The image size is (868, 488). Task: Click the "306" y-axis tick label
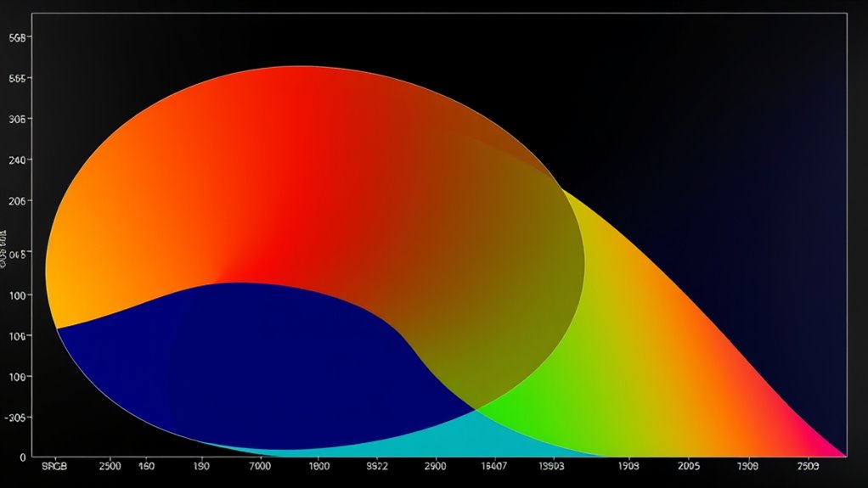pos(17,120)
